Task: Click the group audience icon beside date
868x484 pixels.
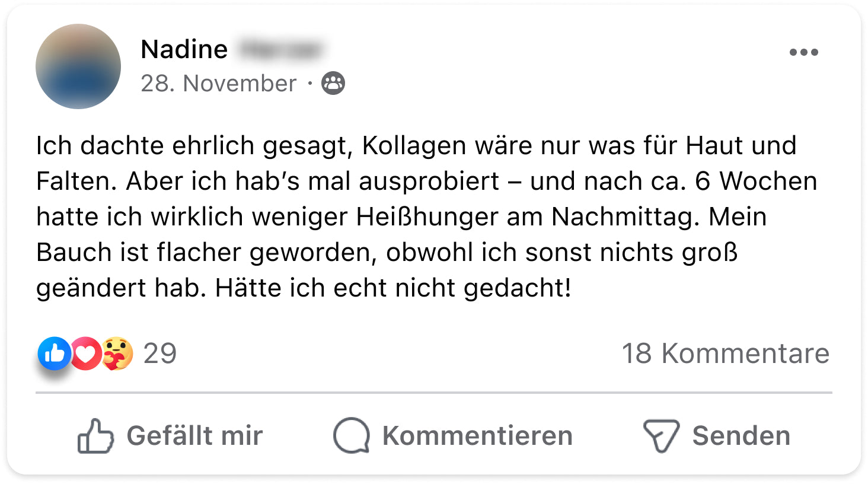Action: tap(333, 84)
